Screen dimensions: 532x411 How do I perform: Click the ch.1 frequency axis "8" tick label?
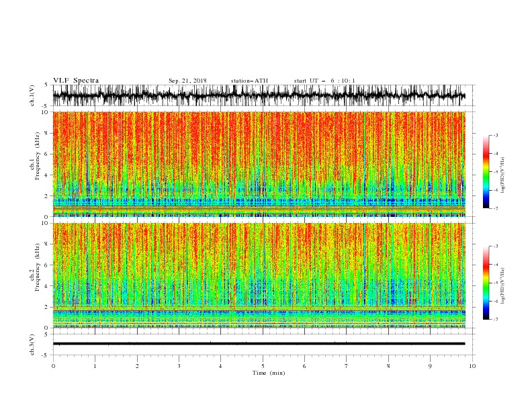tap(47, 133)
